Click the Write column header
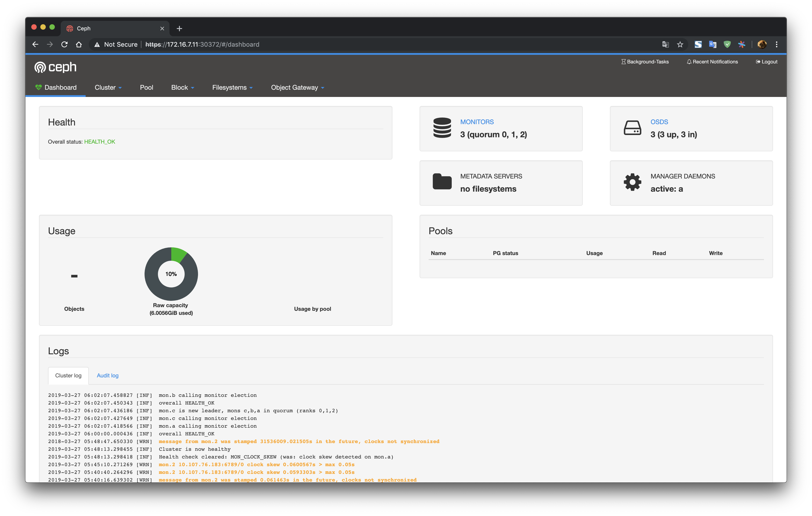812x516 pixels. point(715,253)
